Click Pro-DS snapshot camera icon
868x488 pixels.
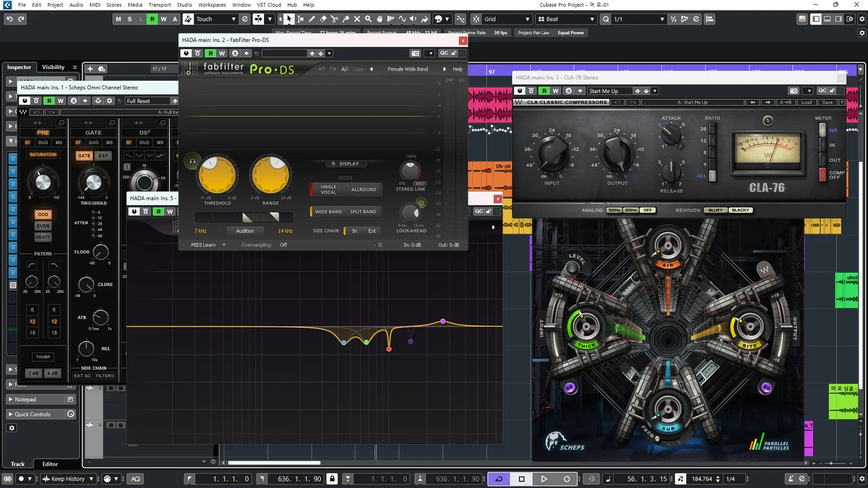coord(415,53)
